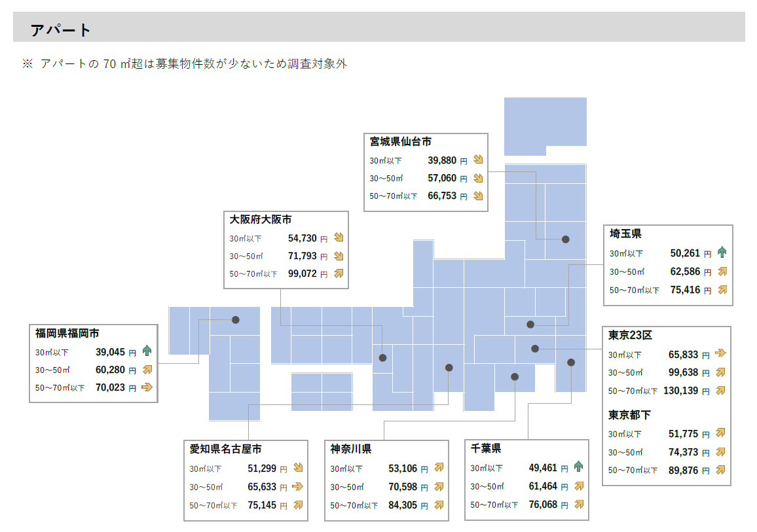
Task: Select the 大阪市 location dot on the map
Action: click(x=383, y=358)
